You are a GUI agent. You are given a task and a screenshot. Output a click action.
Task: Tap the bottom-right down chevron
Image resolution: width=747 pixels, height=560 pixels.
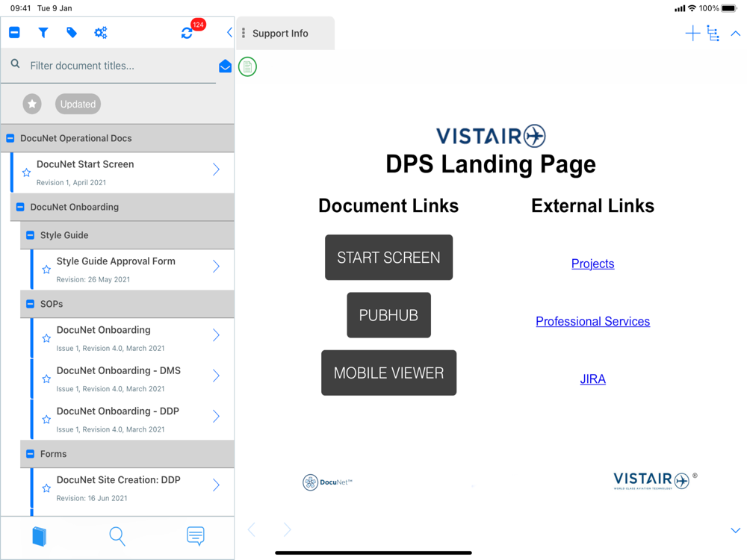pyautogui.click(x=736, y=530)
